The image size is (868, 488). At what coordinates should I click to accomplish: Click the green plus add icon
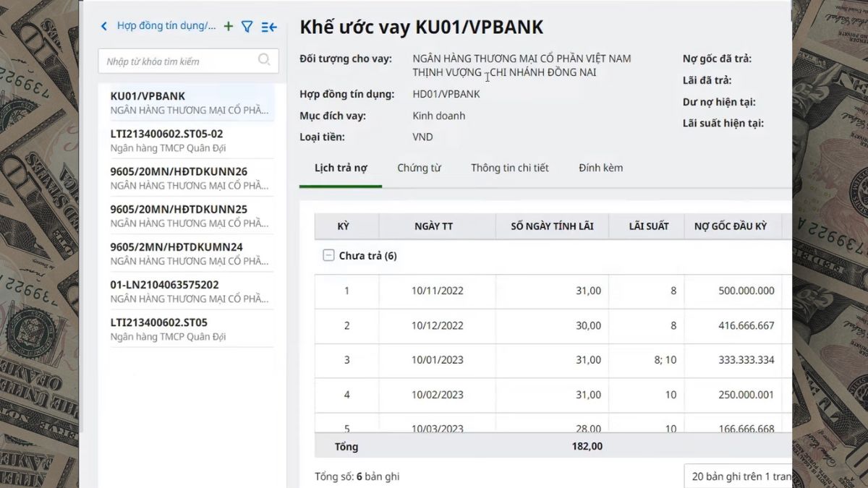[229, 27]
